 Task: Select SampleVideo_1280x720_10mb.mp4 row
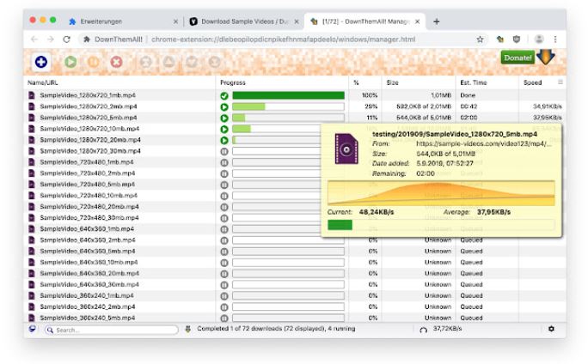coord(173,129)
